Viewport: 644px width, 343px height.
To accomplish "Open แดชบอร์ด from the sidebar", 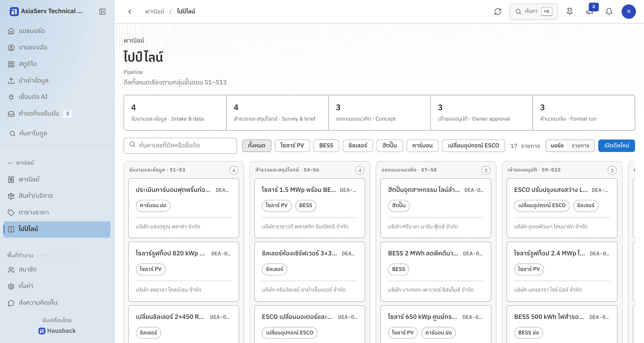I will [x=57, y=31].
